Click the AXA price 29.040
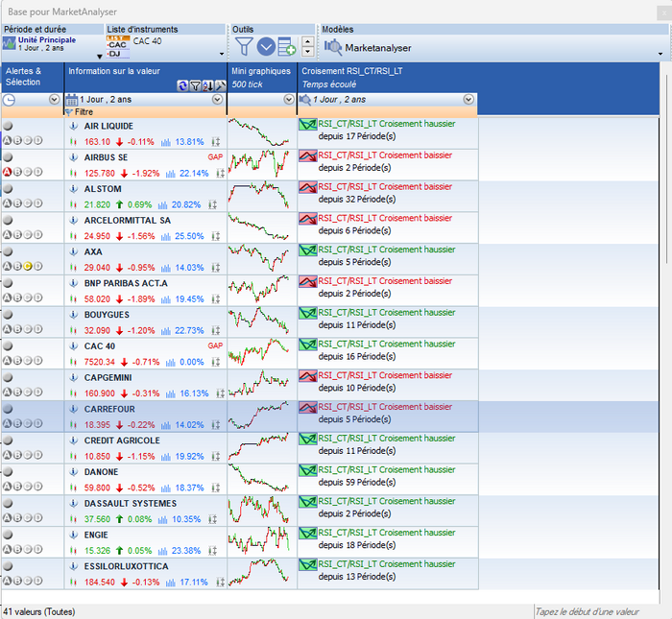 97,268
